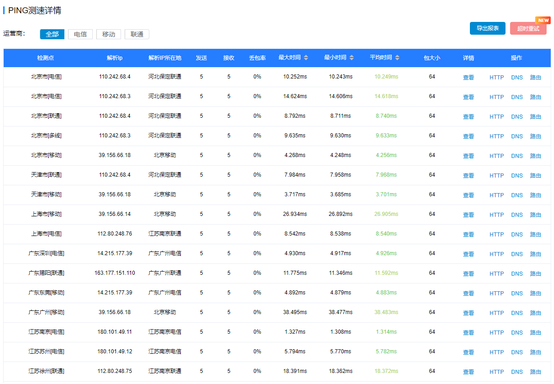Click HTTP in the 上海市[移动] row

pyautogui.click(x=496, y=215)
